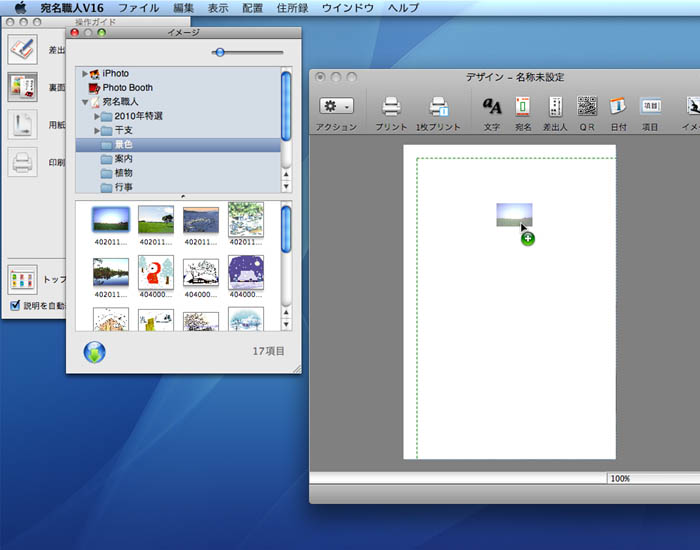Image resolution: width=700 pixels, height=550 pixels.
Task: Collapse the 宛名職人 folder tree
Action: pyautogui.click(x=86, y=102)
